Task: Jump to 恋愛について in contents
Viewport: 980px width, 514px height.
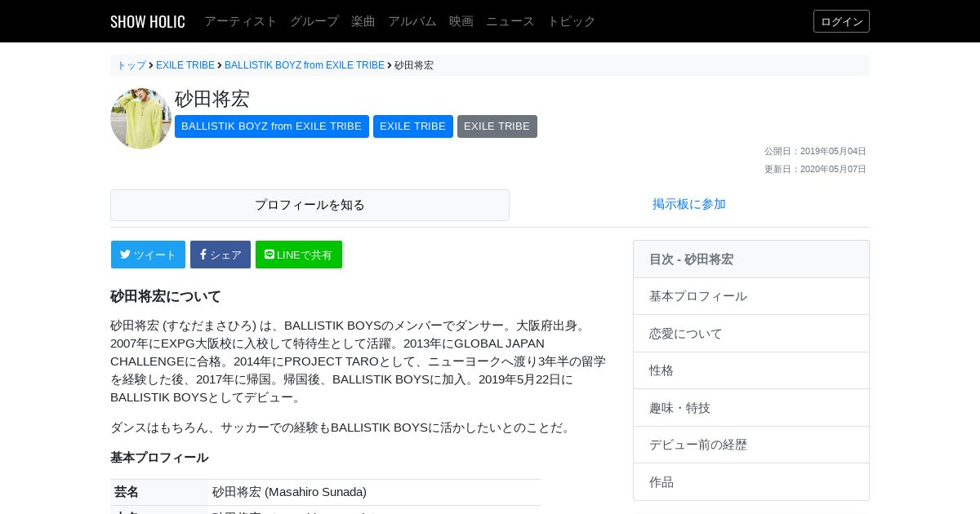Action: tap(751, 334)
